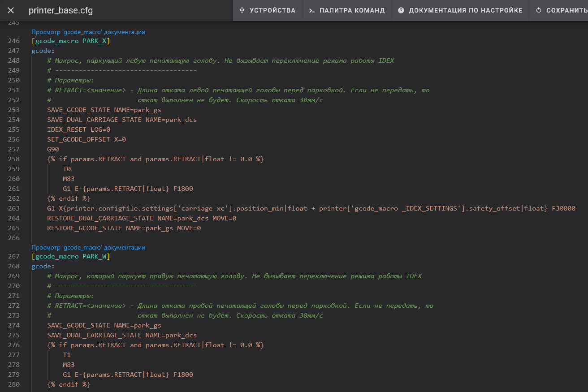Click RESTORE_DUAL_CARRIAGE_STATE NAME=park_dcs MOVE=0 line

click(142, 218)
